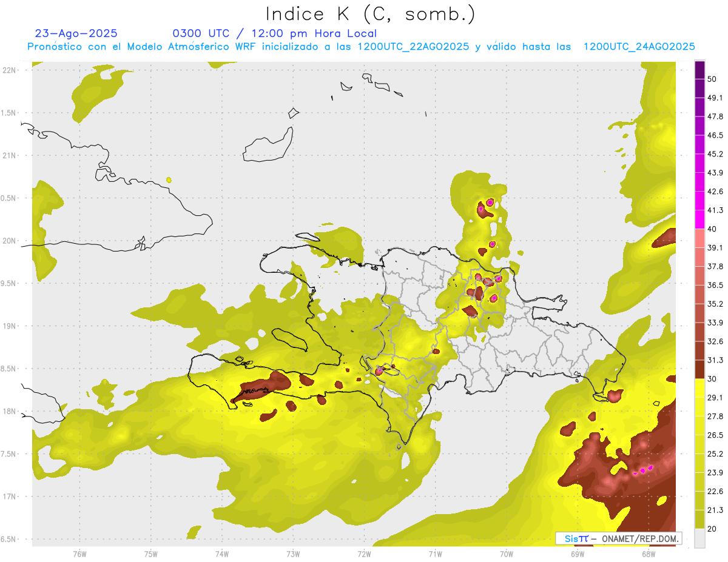Click the legend value 42.6
Screen dimensions: 728x562
tap(715, 192)
